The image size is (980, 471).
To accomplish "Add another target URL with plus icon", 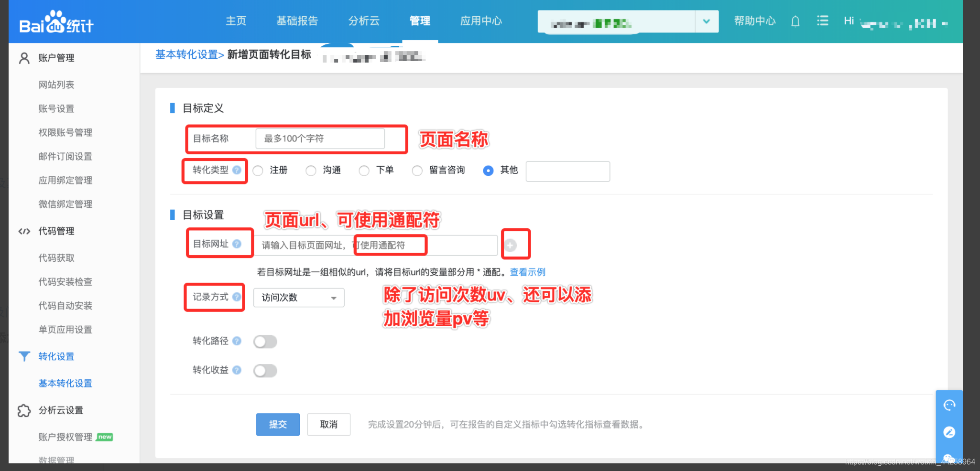I will pos(511,246).
